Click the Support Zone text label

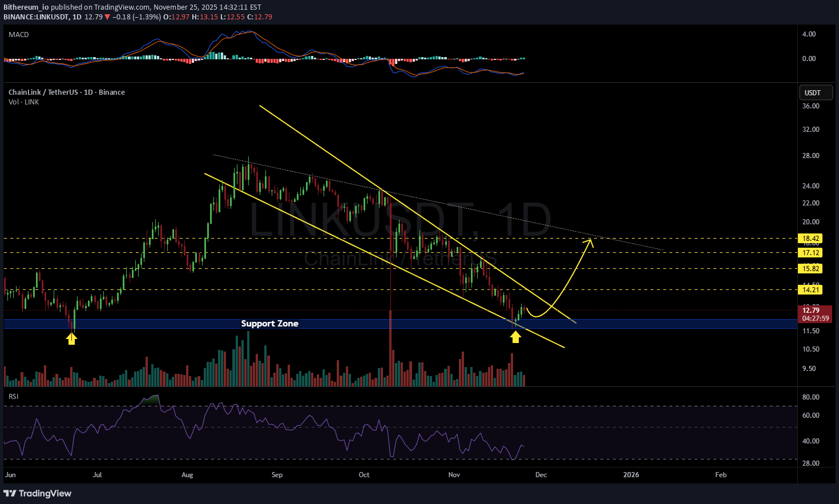click(x=269, y=324)
